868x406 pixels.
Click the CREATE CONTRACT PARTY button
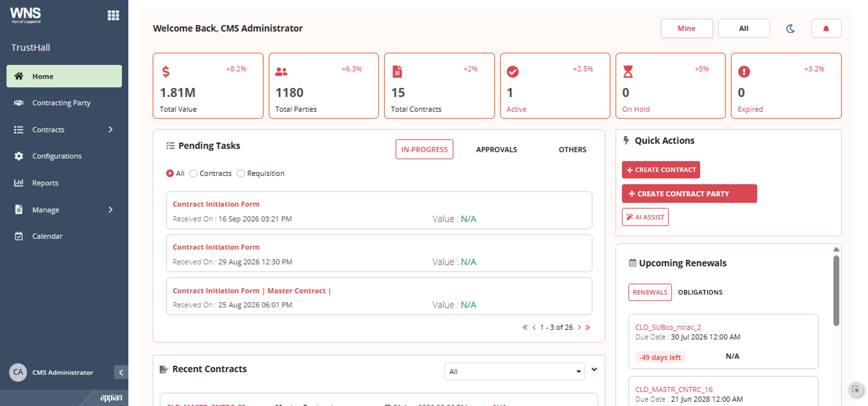click(x=689, y=194)
